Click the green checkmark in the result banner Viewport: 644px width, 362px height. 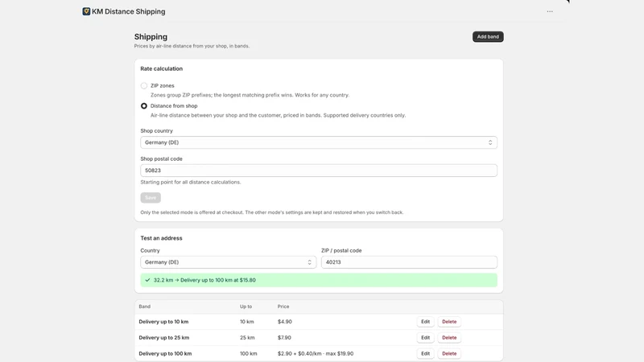tap(147, 280)
